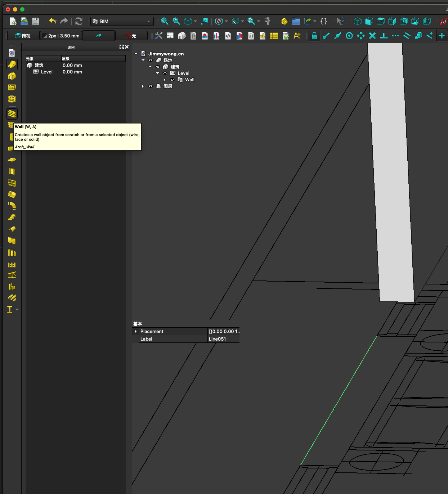Open the BIM workbench dropdown

[x=122, y=21]
